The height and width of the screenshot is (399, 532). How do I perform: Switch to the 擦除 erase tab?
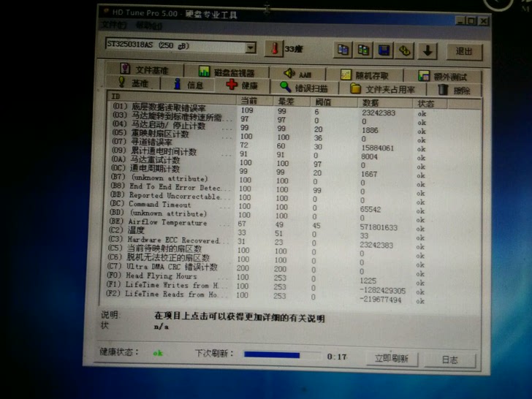click(454, 90)
